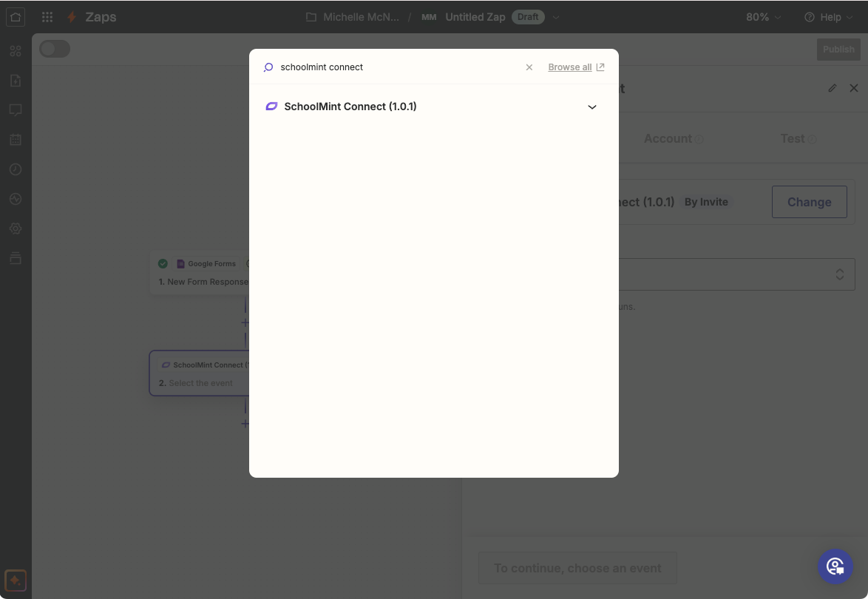Toggle the Zap on/off switch

55,49
